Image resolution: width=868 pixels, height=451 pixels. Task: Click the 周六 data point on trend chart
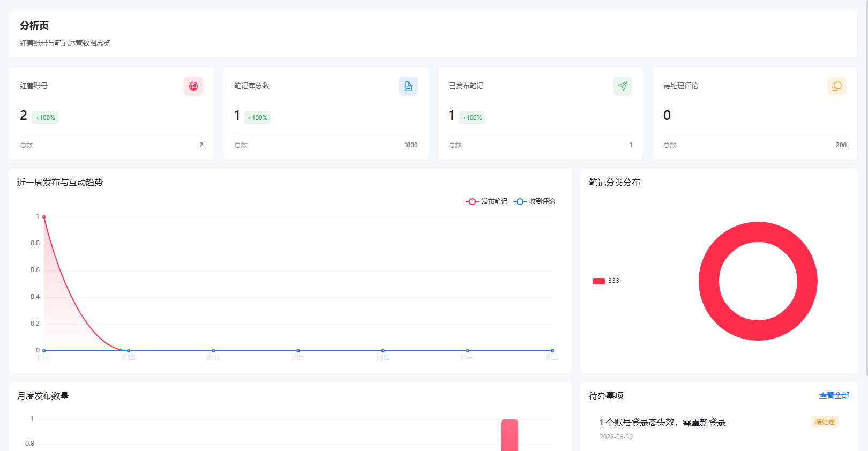[x=298, y=351]
